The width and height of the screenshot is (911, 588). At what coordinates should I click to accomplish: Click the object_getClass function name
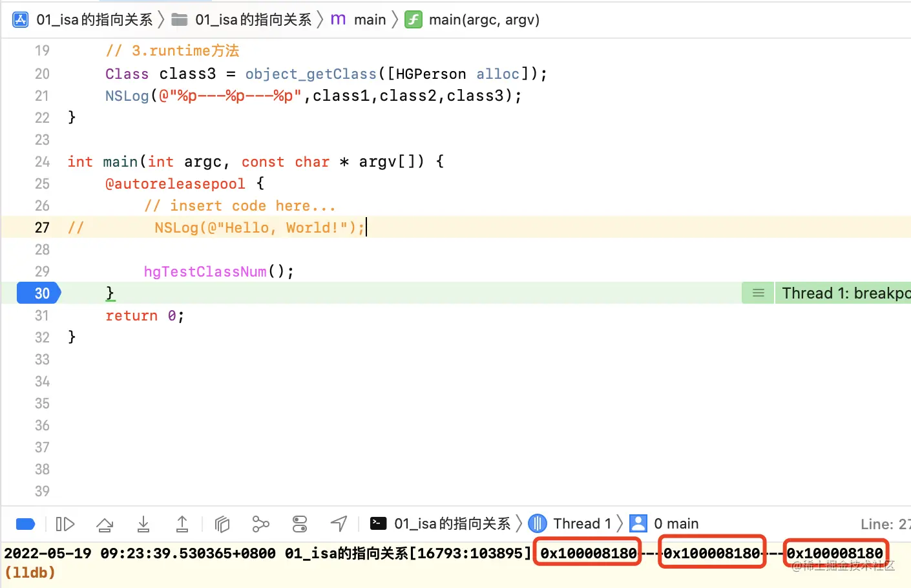point(311,74)
